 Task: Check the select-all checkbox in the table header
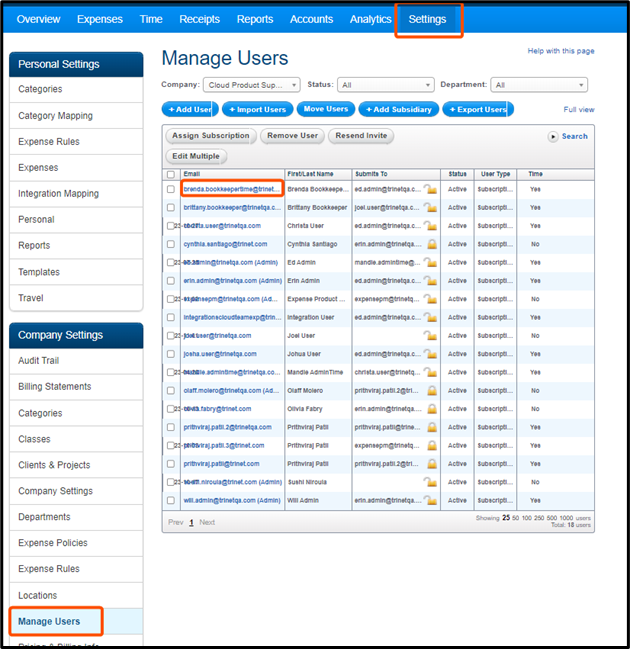click(171, 174)
